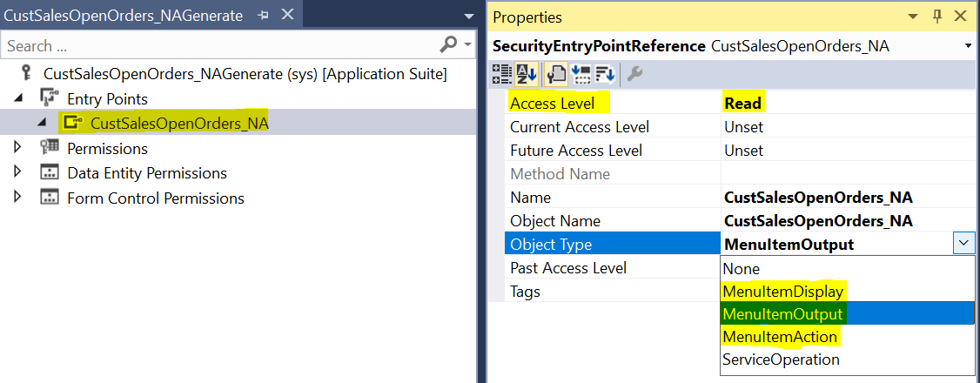Click the Property Pages wrench icon
Viewport: 980px width, 383px height.
pyautogui.click(x=634, y=75)
